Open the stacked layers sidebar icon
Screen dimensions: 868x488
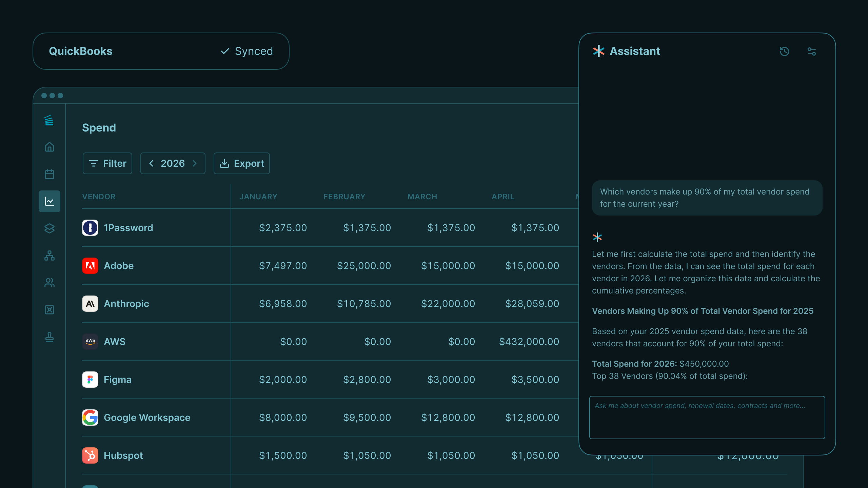[50, 228]
